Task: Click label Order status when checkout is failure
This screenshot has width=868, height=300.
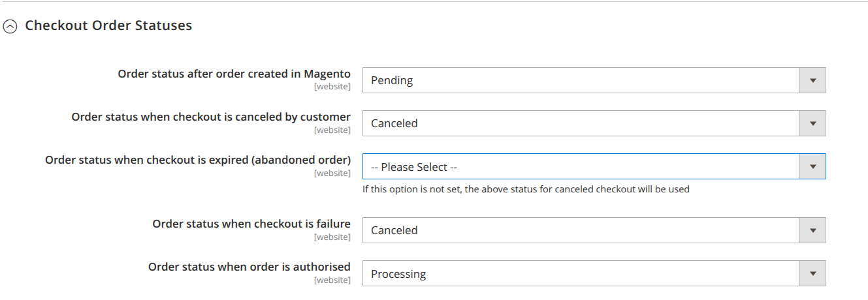Action: (251, 224)
